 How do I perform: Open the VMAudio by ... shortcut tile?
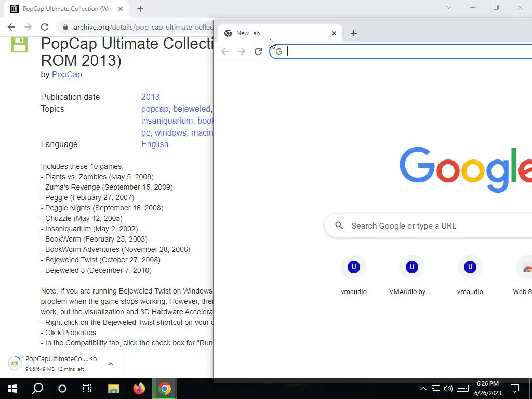411,275
